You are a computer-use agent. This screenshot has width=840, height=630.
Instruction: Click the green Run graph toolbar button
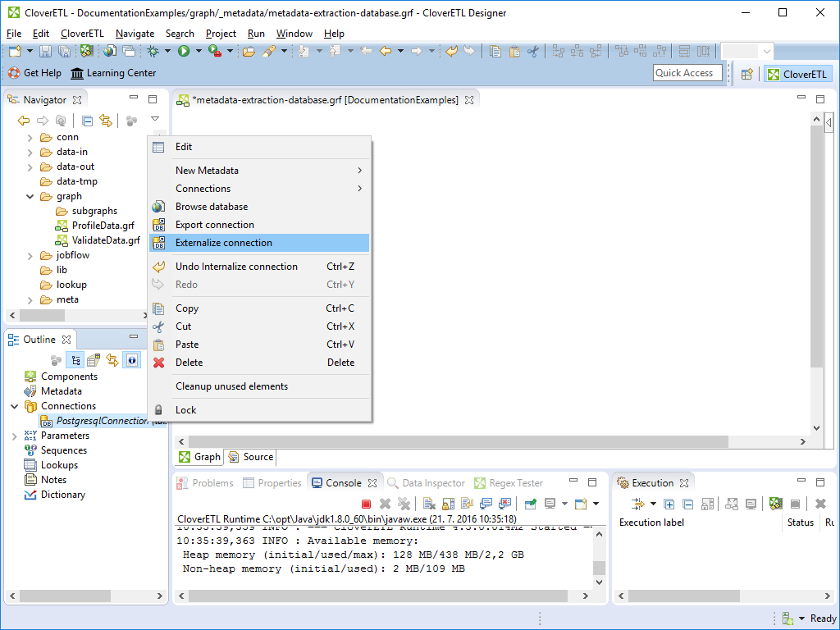pos(184,51)
